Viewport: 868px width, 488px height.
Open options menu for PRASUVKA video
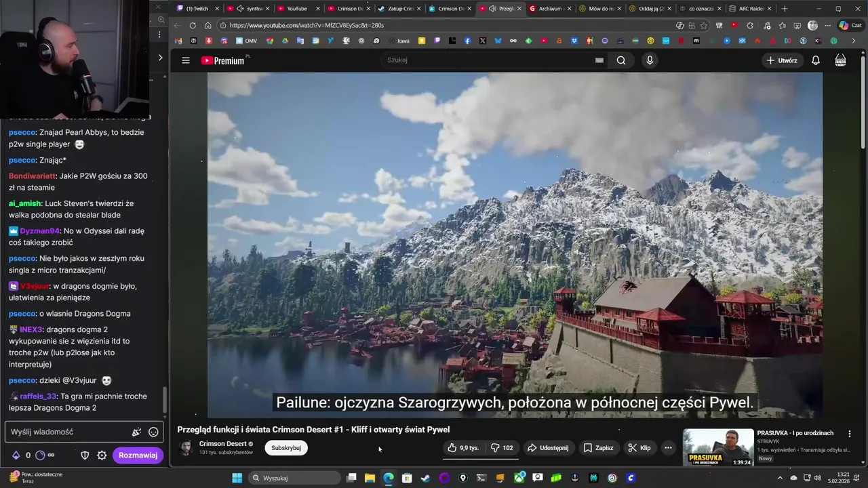click(x=850, y=434)
